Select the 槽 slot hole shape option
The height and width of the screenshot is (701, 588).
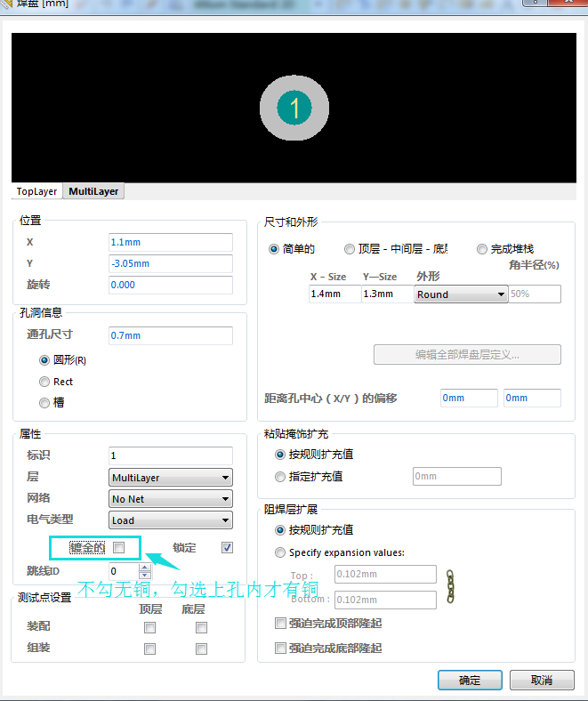coord(44,403)
